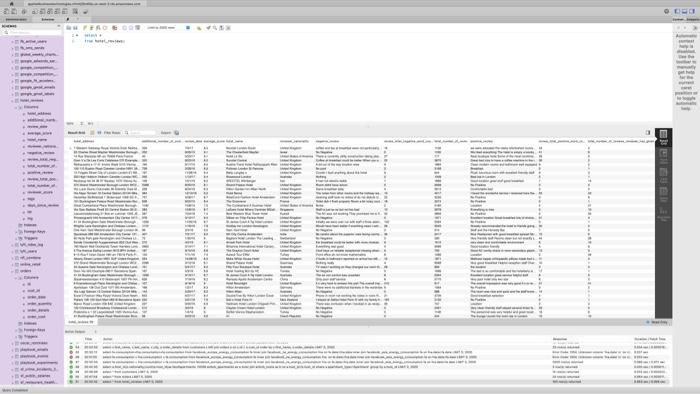Toggle the auto-commit mode
Viewport: 700px width, 394px height.
click(x=138, y=28)
